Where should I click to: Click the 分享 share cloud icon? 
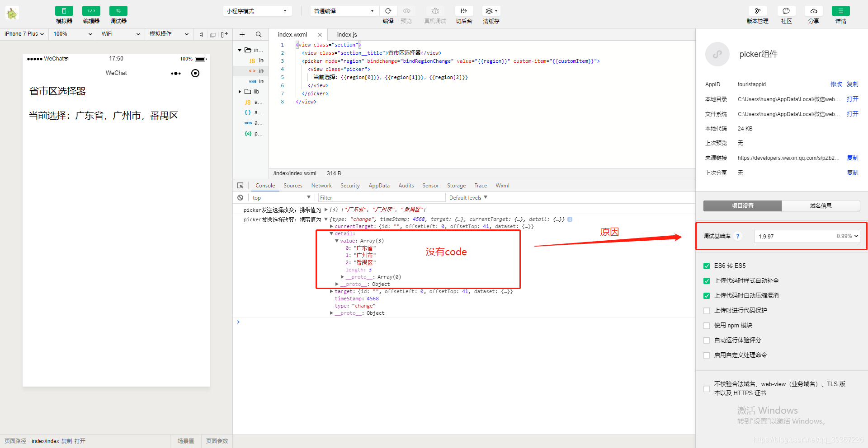(813, 11)
